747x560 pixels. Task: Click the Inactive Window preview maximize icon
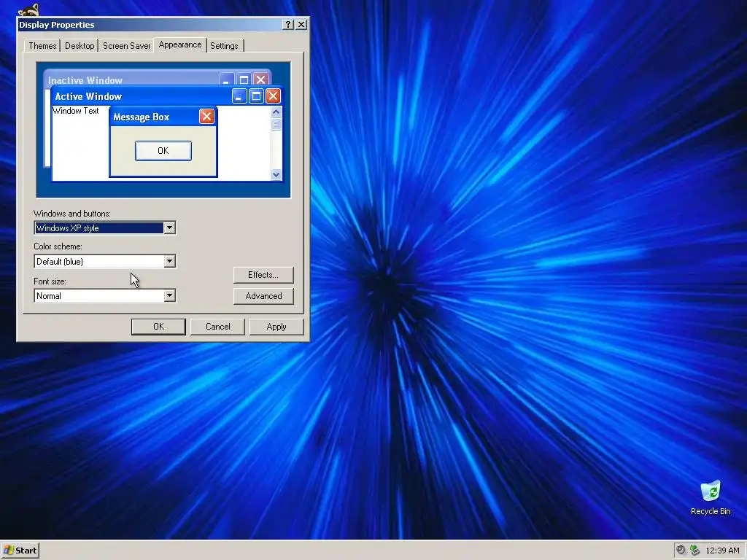244,79
